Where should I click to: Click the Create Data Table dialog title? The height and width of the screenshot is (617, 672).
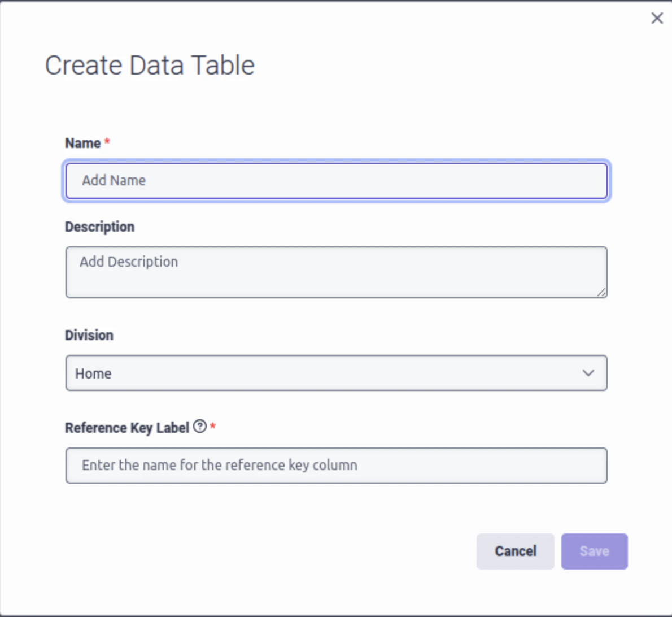pyautogui.click(x=150, y=65)
